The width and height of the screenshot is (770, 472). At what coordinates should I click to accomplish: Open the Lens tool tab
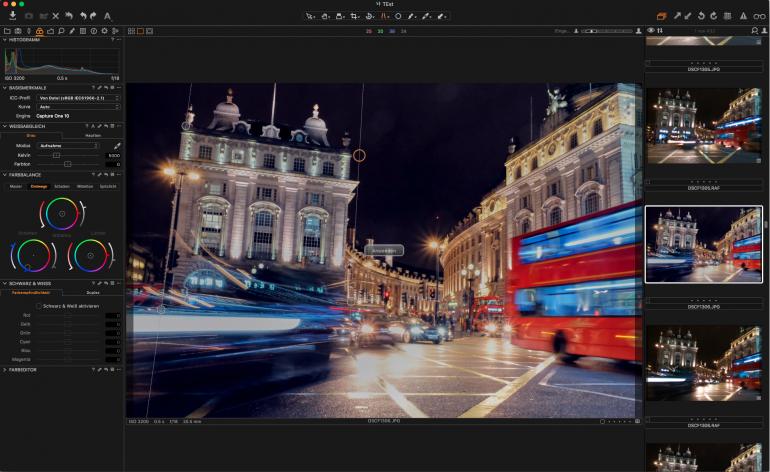point(28,31)
